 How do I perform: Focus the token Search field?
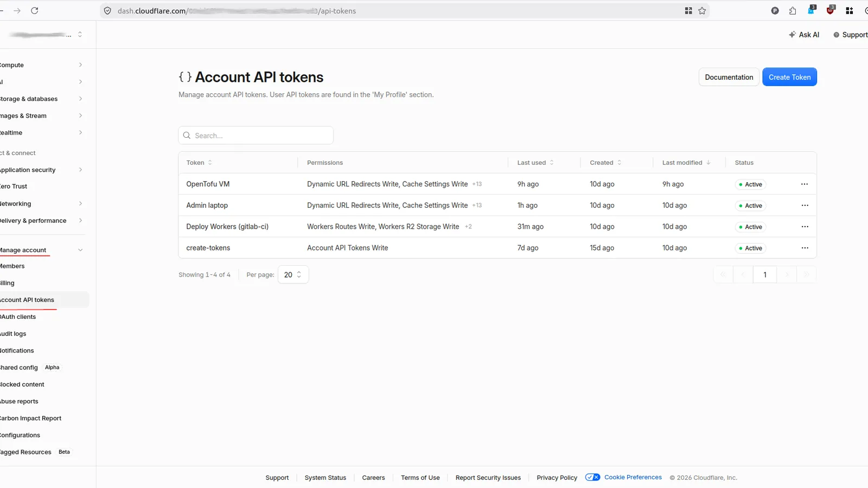click(x=256, y=136)
